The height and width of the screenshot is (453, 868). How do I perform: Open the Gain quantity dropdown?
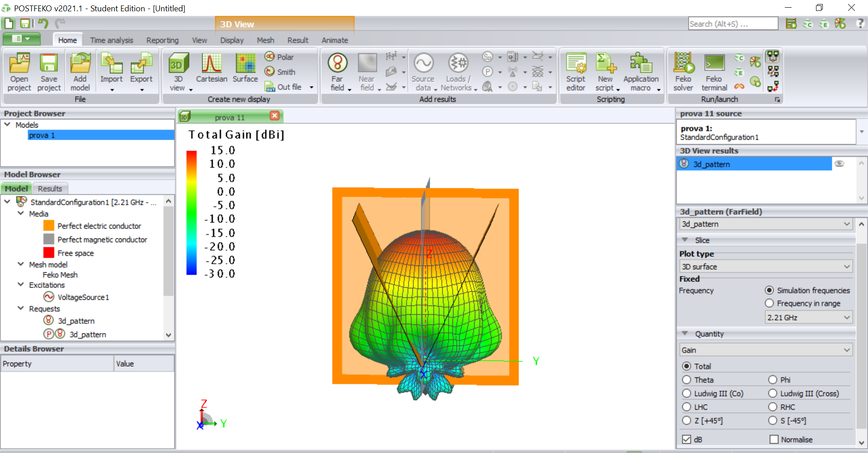pos(765,350)
